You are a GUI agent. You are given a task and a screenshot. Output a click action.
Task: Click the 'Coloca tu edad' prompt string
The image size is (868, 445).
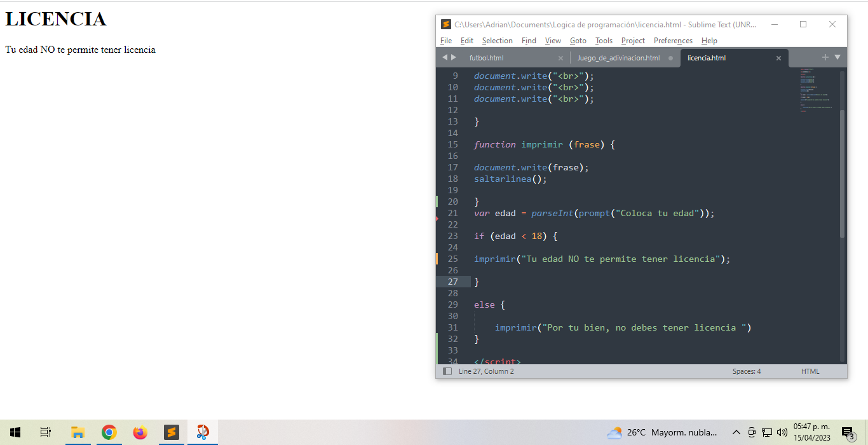(x=658, y=213)
